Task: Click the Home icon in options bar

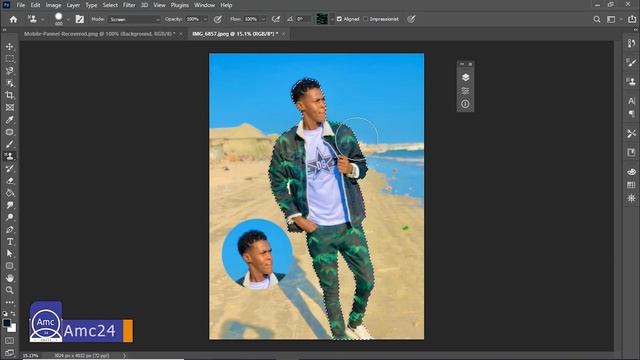Action: click(x=13, y=19)
